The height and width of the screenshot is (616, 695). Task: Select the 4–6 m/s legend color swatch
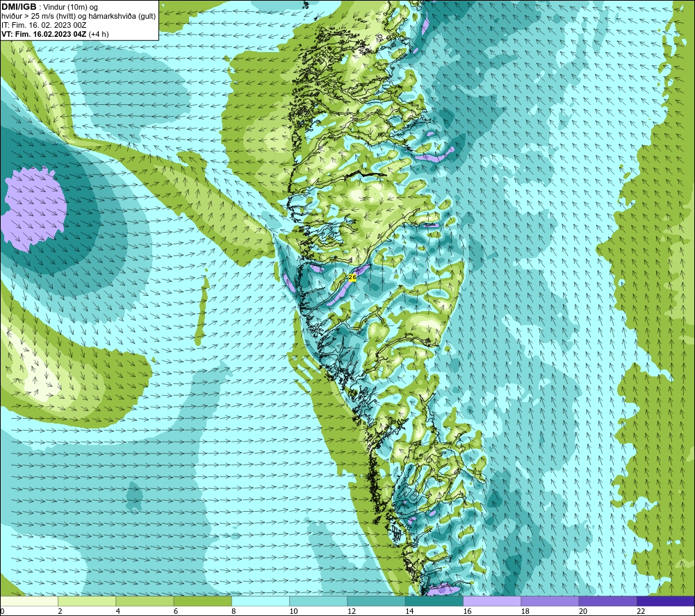(145, 601)
